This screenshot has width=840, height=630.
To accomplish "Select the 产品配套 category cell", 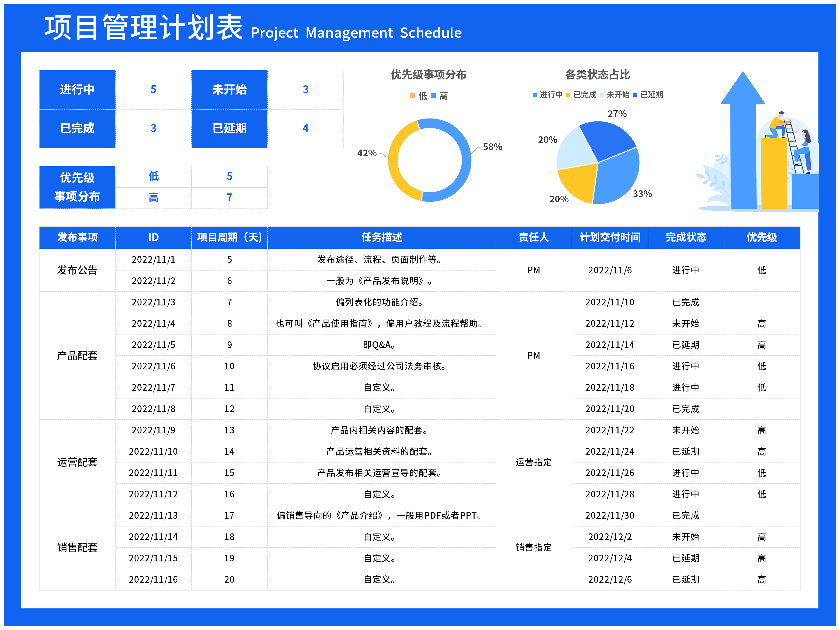I will [77, 355].
